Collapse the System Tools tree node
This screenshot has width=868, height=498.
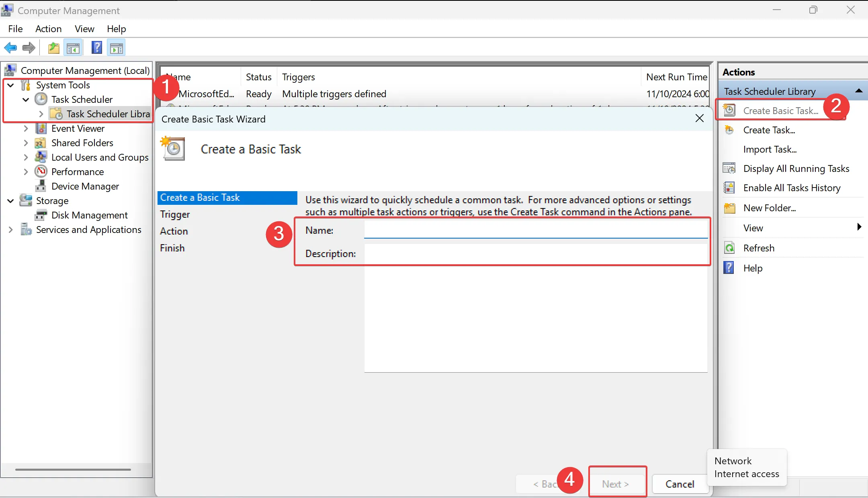tap(10, 85)
